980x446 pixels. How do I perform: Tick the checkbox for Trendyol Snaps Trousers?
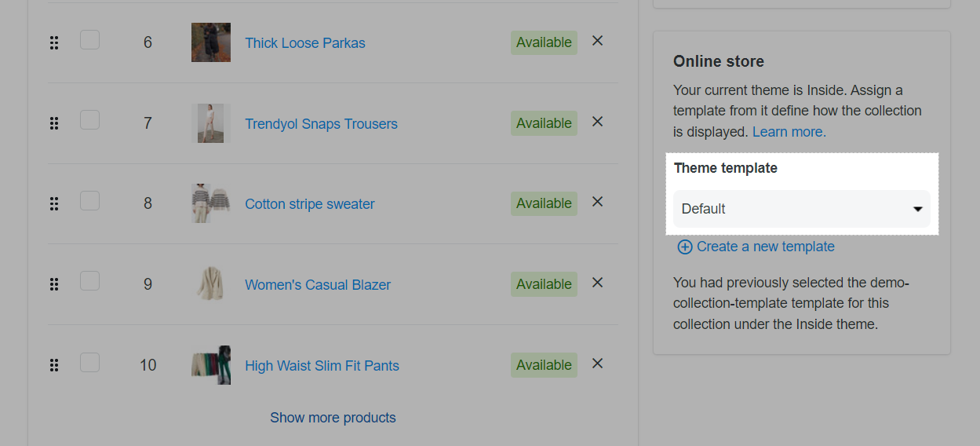(x=89, y=120)
